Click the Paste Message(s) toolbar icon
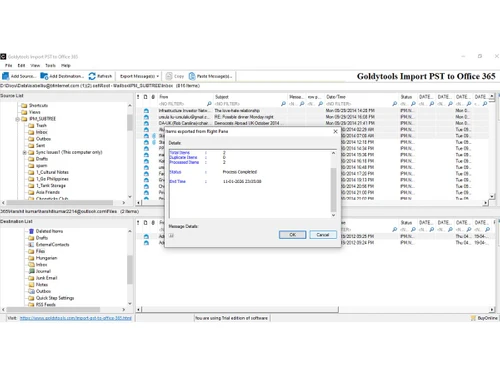500x375 pixels. [192, 76]
